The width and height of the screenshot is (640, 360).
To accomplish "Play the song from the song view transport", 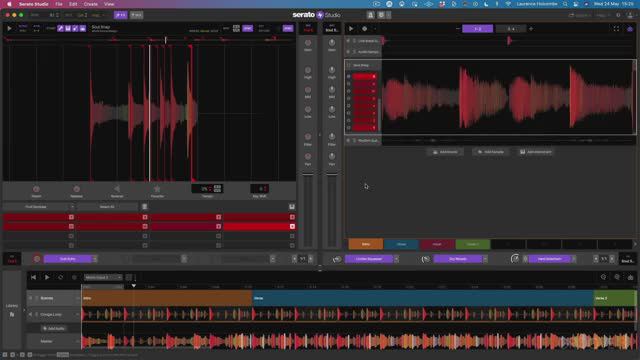I will (47, 277).
